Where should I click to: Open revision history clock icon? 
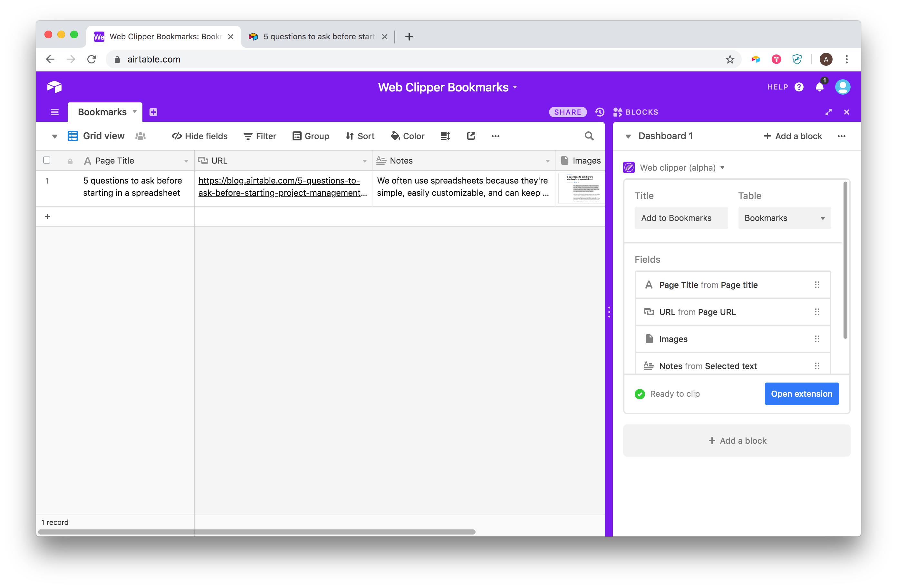pos(599,112)
